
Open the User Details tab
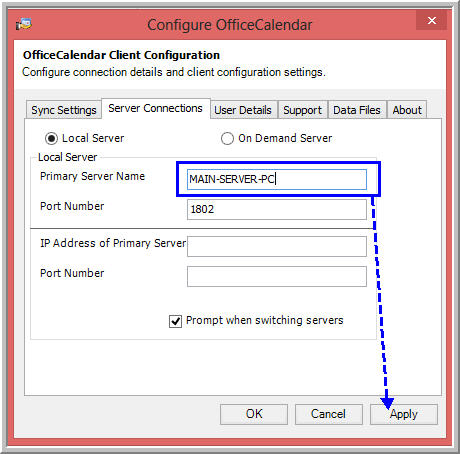(243, 110)
